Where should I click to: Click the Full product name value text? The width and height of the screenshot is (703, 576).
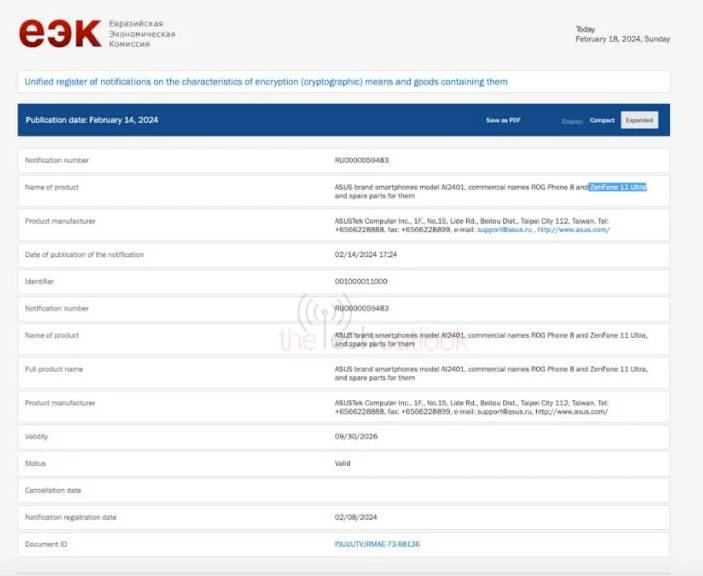pyautogui.click(x=491, y=373)
